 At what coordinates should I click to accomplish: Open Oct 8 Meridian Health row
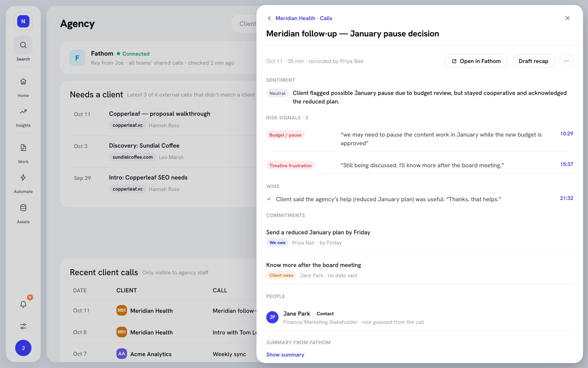click(x=163, y=332)
